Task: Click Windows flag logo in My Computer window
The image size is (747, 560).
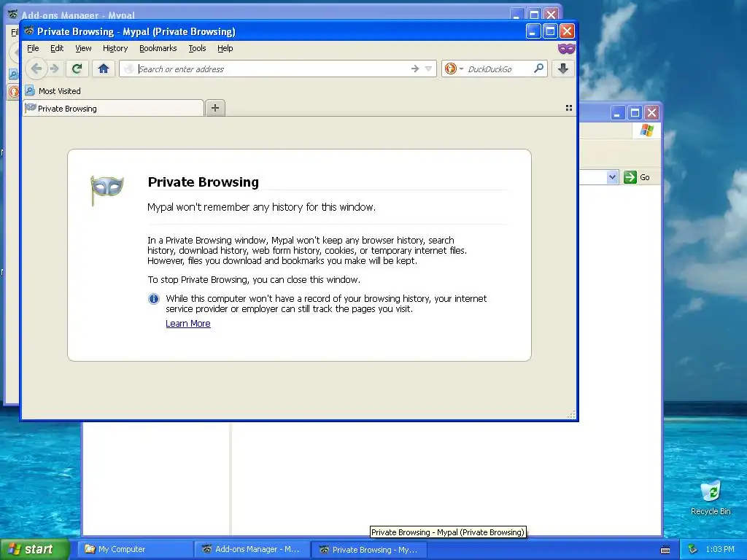Action: [x=646, y=130]
